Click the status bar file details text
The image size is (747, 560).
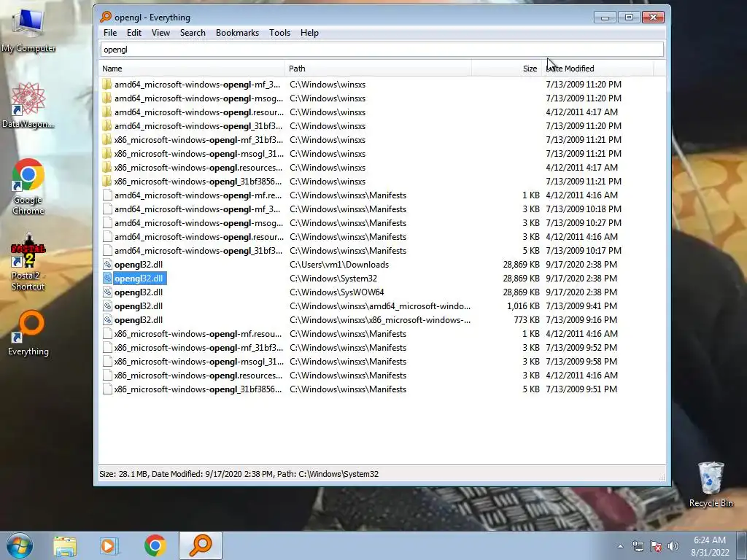tap(239, 474)
